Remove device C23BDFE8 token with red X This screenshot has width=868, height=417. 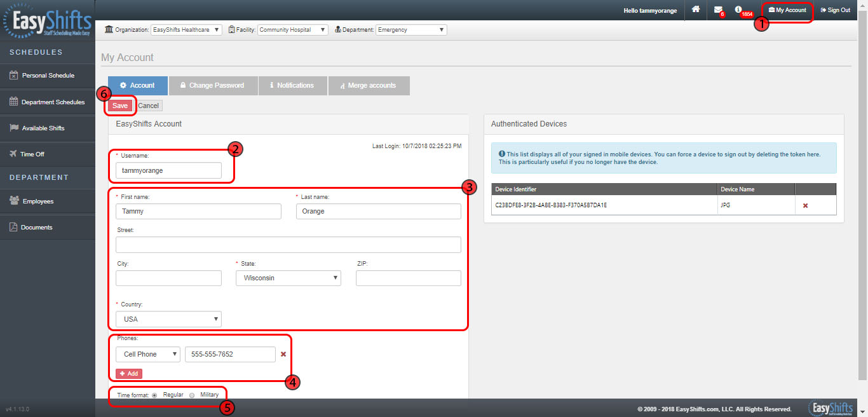point(805,205)
